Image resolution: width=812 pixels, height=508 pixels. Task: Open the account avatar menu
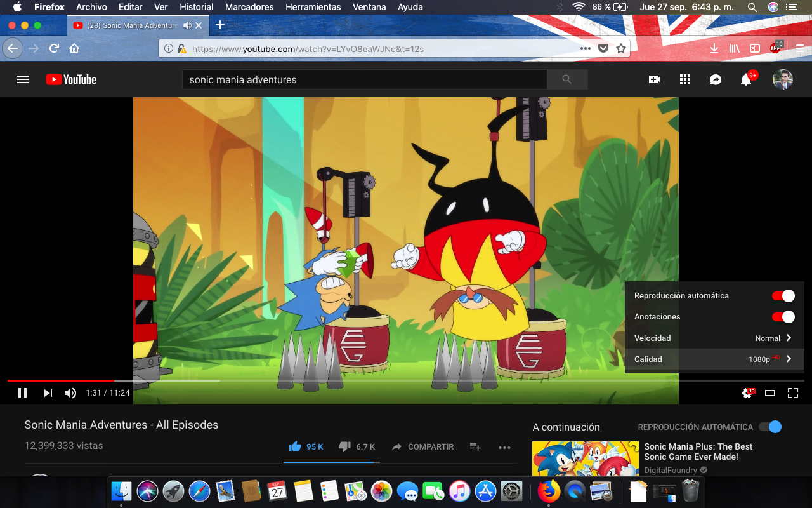[783, 79]
